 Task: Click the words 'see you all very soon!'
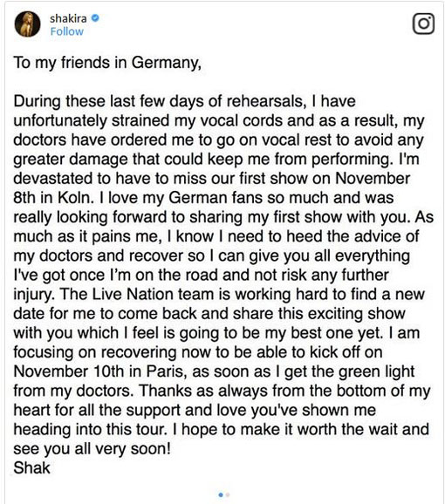pyautogui.click(x=92, y=449)
